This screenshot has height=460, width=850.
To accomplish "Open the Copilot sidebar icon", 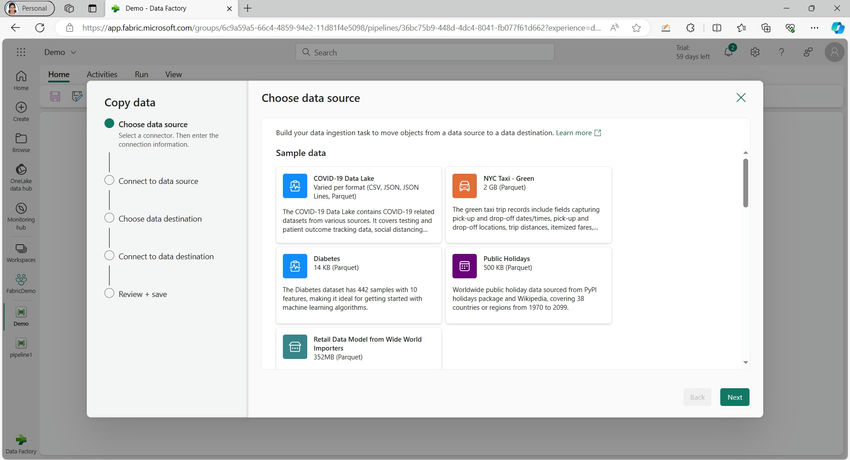I will click(x=838, y=28).
